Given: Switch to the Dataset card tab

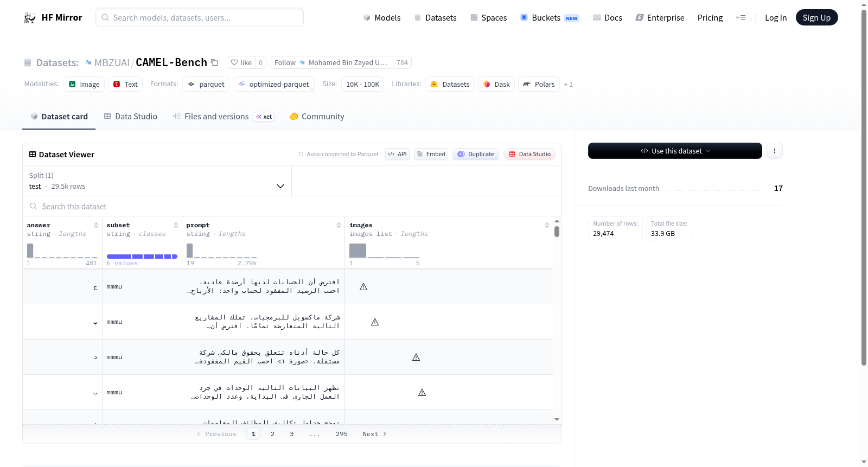Looking at the screenshot, I should click(x=59, y=117).
